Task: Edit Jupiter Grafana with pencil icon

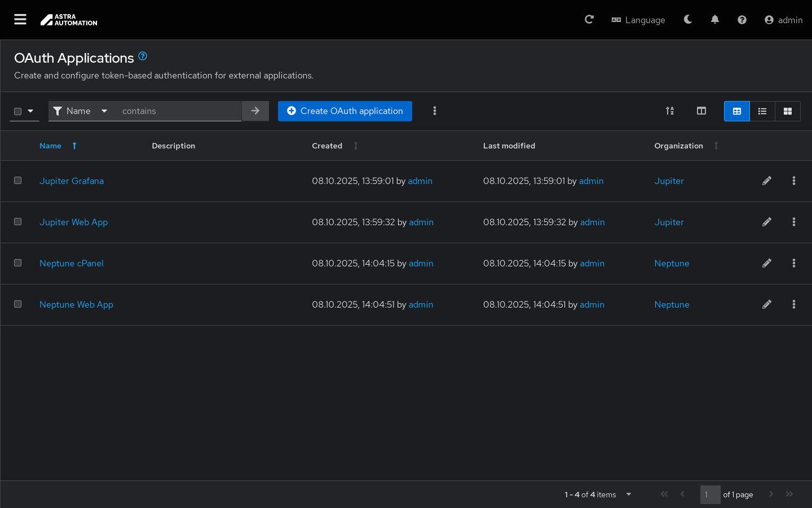Action: point(766,181)
